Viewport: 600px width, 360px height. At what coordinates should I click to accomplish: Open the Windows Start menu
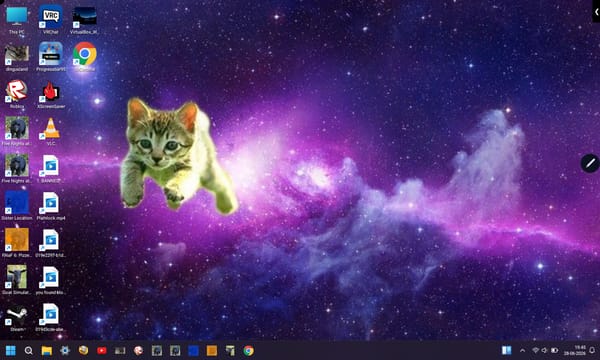pyautogui.click(x=10, y=350)
